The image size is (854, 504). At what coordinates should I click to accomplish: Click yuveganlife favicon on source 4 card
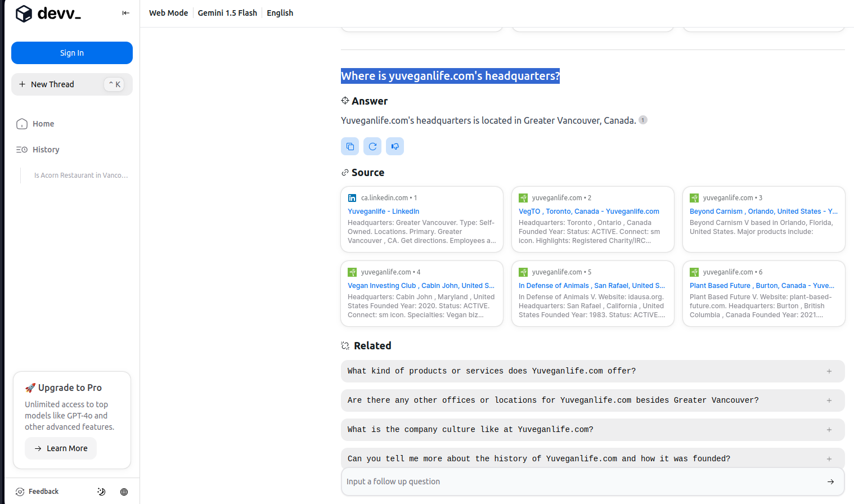click(352, 272)
